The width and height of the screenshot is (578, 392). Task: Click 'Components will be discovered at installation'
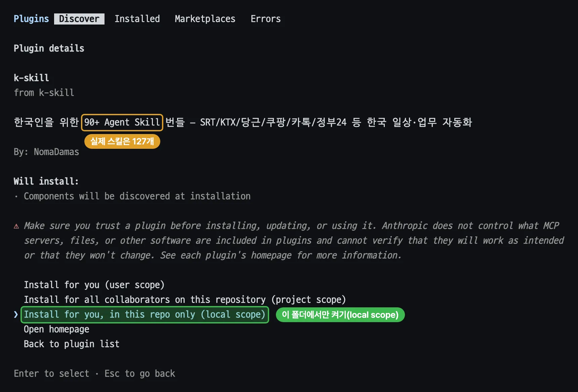point(137,196)
